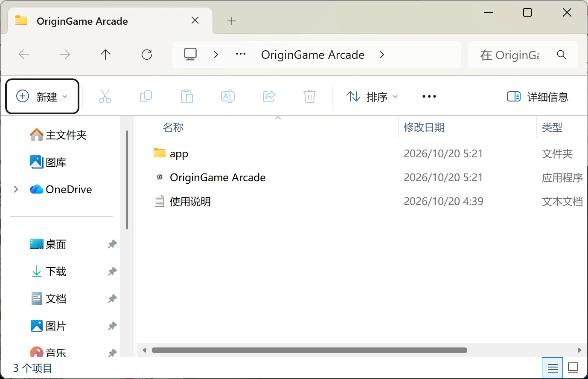
Task: Select the OriginGame Arcade window tab
Action: click(110, 21)
